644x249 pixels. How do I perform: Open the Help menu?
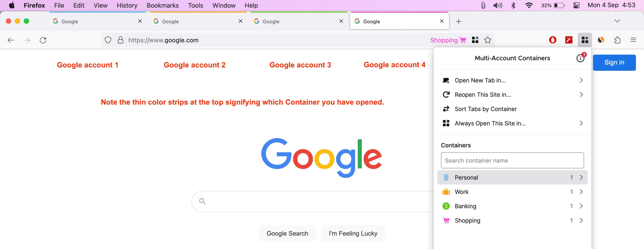[x=251, y=5]
